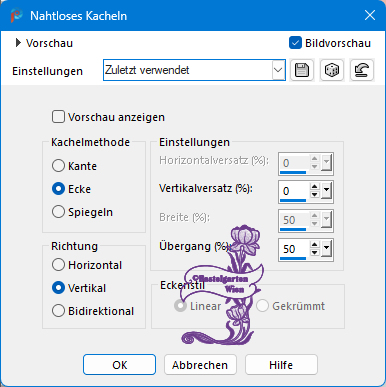
Task: Increase Vertikalversatz with the up arrow
Action: tap(314, 187)
